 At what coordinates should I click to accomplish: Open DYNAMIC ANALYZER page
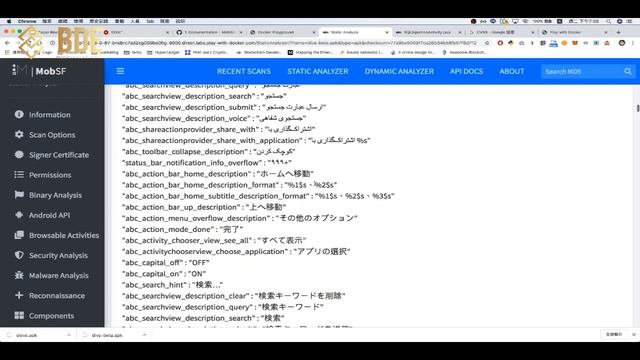click(399, 71)
